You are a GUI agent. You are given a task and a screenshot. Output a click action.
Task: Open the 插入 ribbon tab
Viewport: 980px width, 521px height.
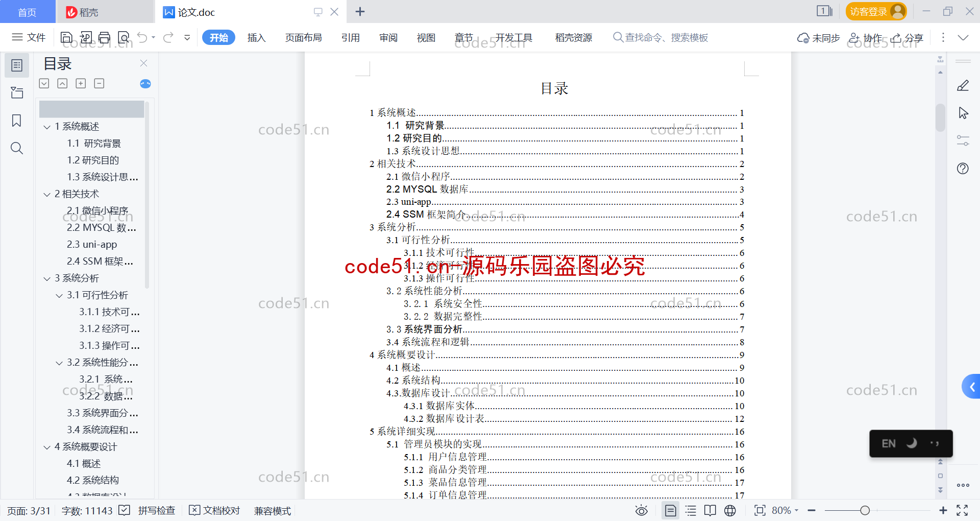(x=256, y=37)
